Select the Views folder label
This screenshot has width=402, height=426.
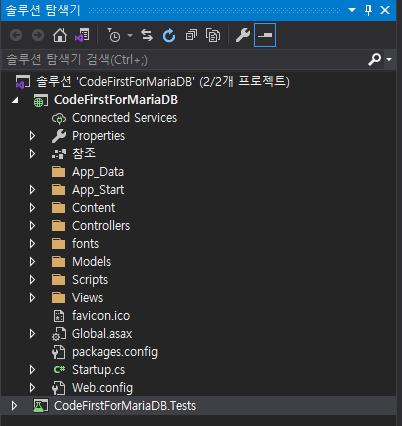[x=87, y=298]
